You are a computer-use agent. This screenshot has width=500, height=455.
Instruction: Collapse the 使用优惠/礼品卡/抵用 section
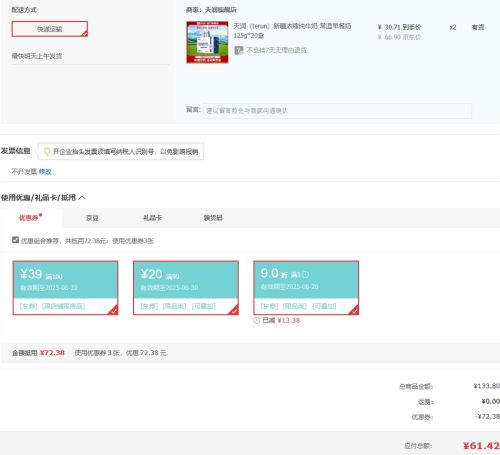point(82,198)
